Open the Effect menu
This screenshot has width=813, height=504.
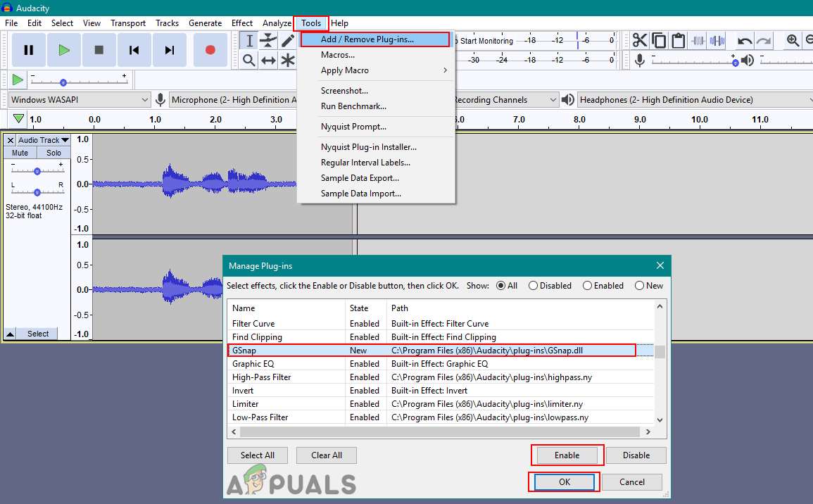[241, 23]
